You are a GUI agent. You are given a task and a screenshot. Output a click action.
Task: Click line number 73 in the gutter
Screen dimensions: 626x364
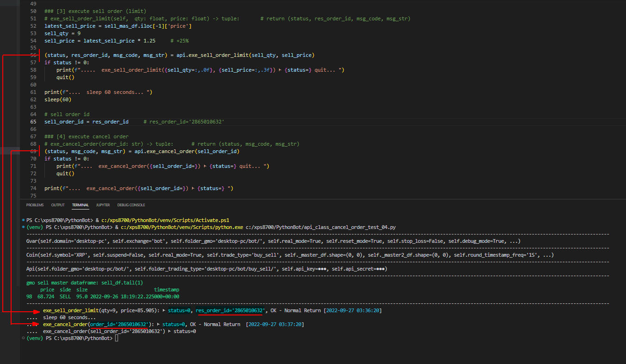coord(33,181)
